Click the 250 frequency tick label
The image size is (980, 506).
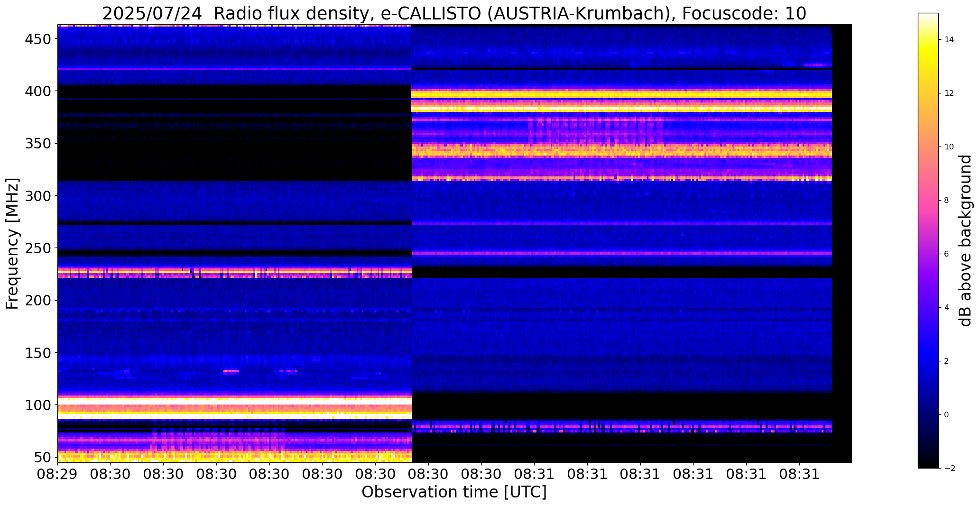[x=39, y=248]
